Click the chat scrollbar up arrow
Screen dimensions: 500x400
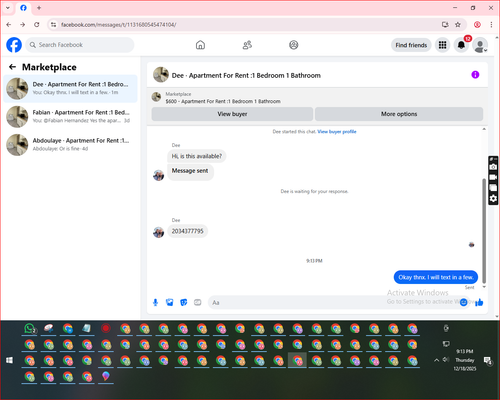point(484,129)
